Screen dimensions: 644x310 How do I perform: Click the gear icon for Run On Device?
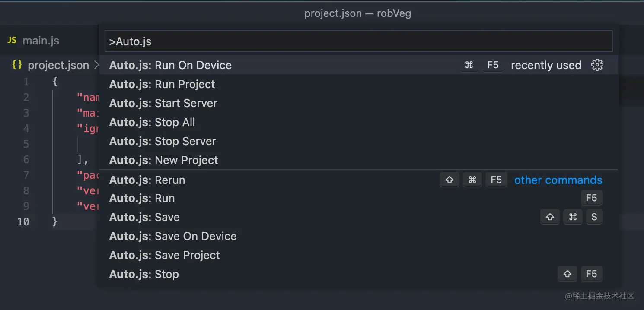click(597, 65)
